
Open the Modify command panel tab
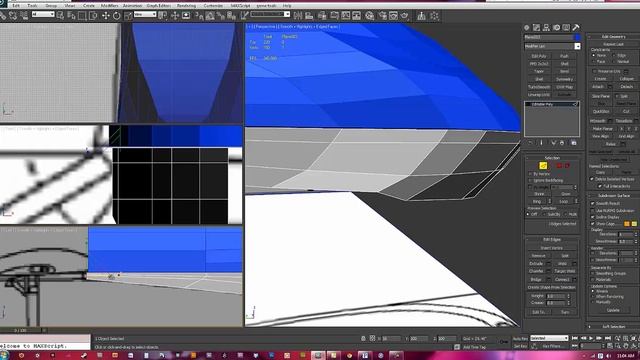click(x=536, y=28)
